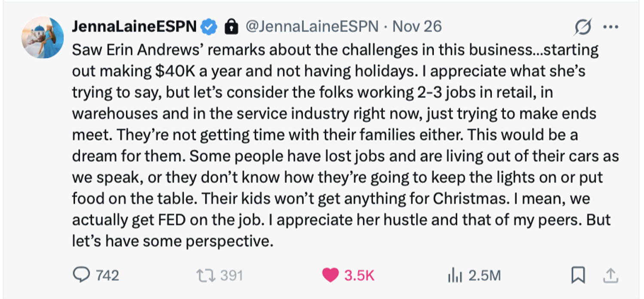
Task: Open the @JennaLaineESPN handle link
Action: click(x=312, y=27)
